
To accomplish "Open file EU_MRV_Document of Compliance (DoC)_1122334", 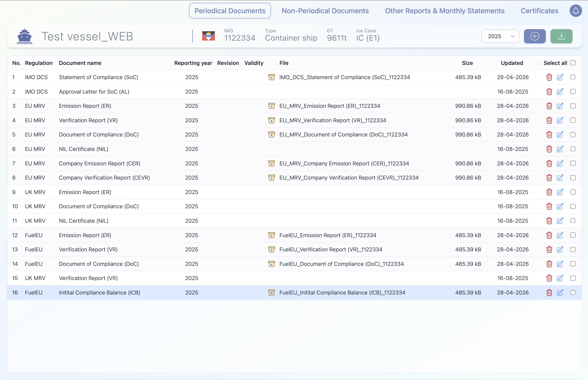I will tap(343, 135).
